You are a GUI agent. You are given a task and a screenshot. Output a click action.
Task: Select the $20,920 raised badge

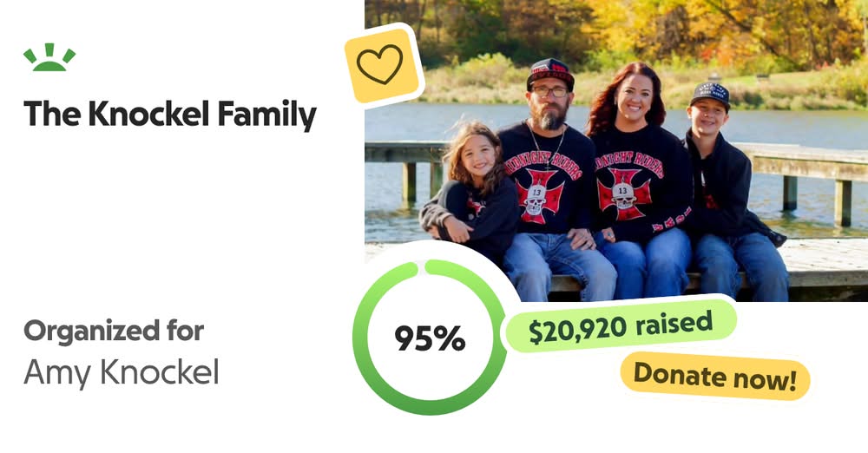click(620, 325)
